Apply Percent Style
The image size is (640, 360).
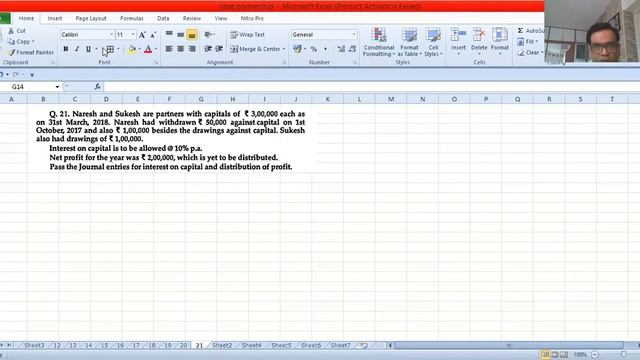313,49
